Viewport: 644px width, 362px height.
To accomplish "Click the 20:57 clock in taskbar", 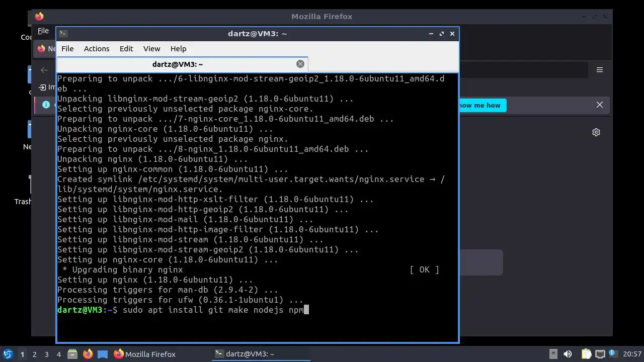I will (x=632, y=354).
